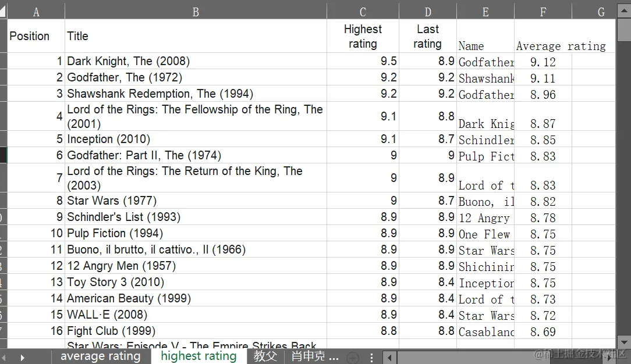Click the Buono, il name cell
Screen dimensions: 631x364
485,202
